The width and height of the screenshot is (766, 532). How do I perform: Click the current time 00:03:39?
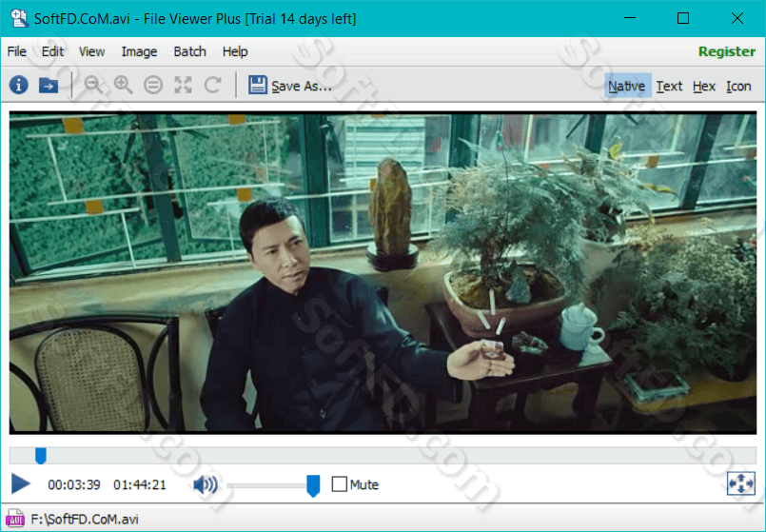point(74,484)
